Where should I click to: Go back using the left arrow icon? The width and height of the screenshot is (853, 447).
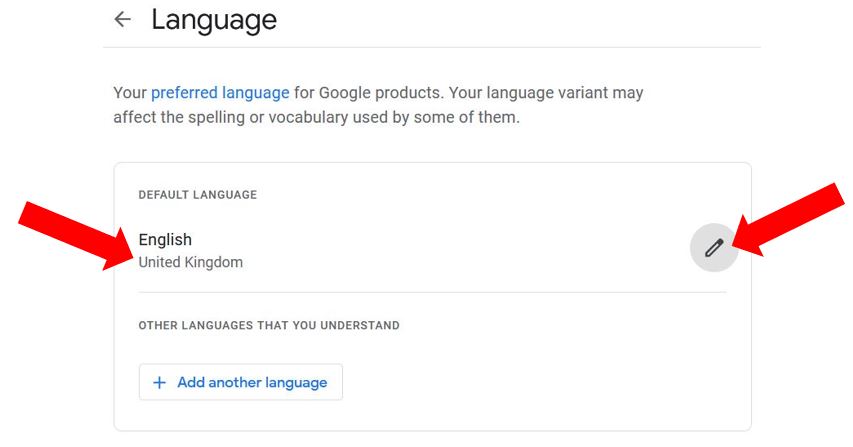tap(122, 20)
